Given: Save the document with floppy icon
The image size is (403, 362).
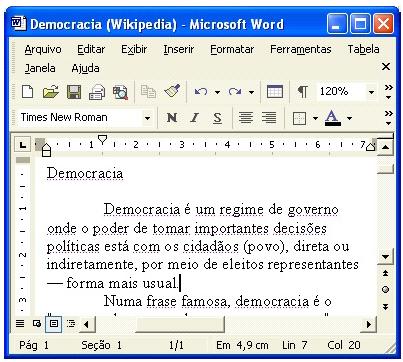Looking at the screenshot, I should 74,92.
